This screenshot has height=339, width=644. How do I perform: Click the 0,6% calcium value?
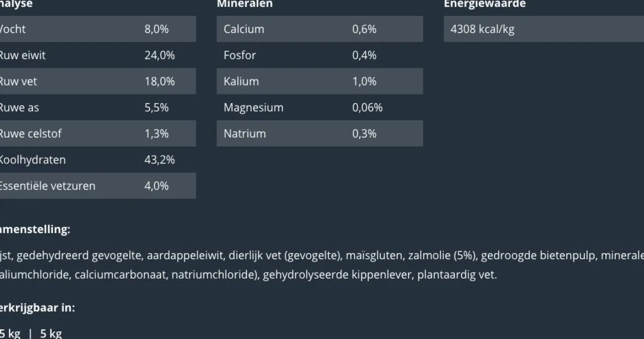pos(364,29)
